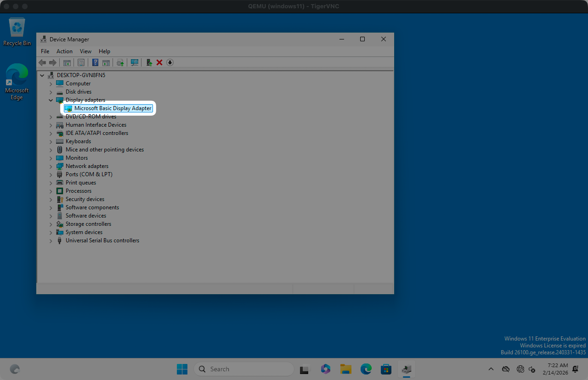
Task: Click the Forward arrow in the toolbar
Action: (53, 62)
